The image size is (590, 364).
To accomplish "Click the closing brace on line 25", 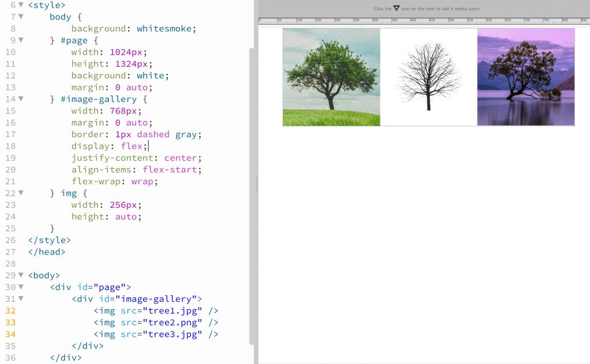I will tap(52, 228).
